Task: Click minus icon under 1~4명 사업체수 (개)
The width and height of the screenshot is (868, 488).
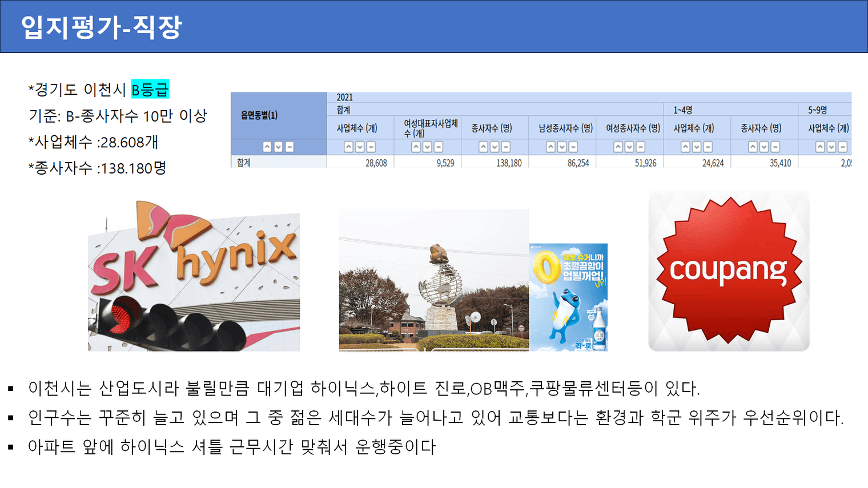Action: (708, 147)
